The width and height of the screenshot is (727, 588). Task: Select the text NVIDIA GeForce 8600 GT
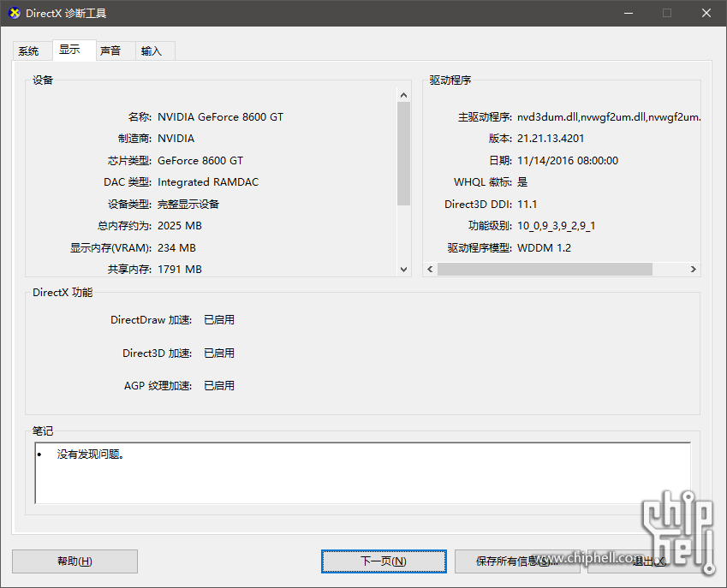click(220, 116)
